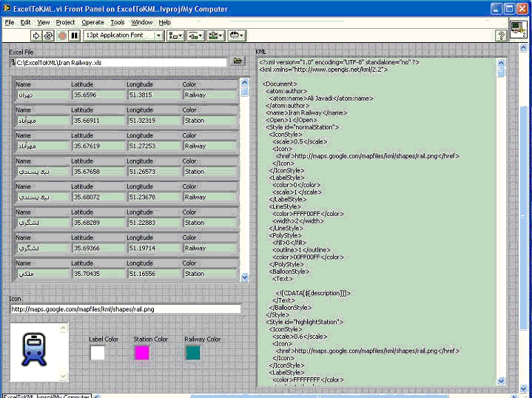The width and height of the screenshot is (532, 398).
Task: Pick the magenta Station Color swatch
Action: pyautogui.click(x=141, y=353)
